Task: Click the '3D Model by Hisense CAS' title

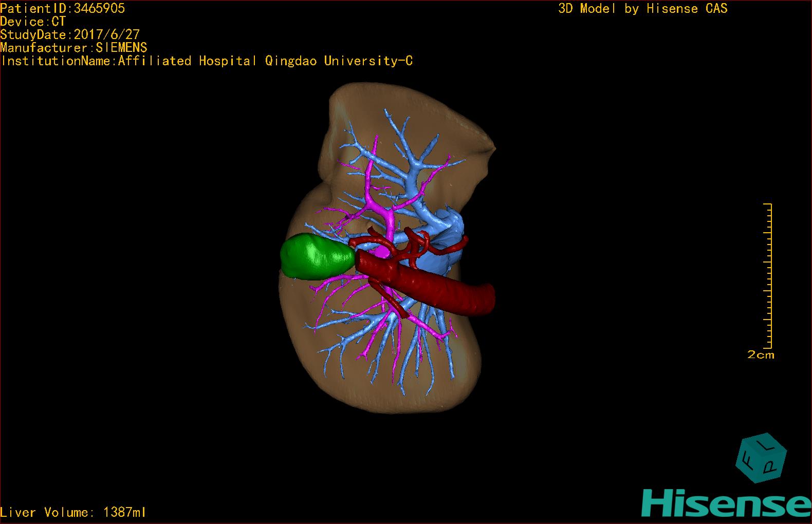Action: pyautogui.click(x=643, y=9)
